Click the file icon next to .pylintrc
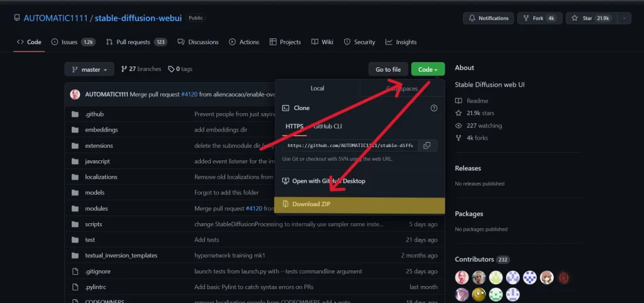The image size is (644, 303). pos(75,287)
